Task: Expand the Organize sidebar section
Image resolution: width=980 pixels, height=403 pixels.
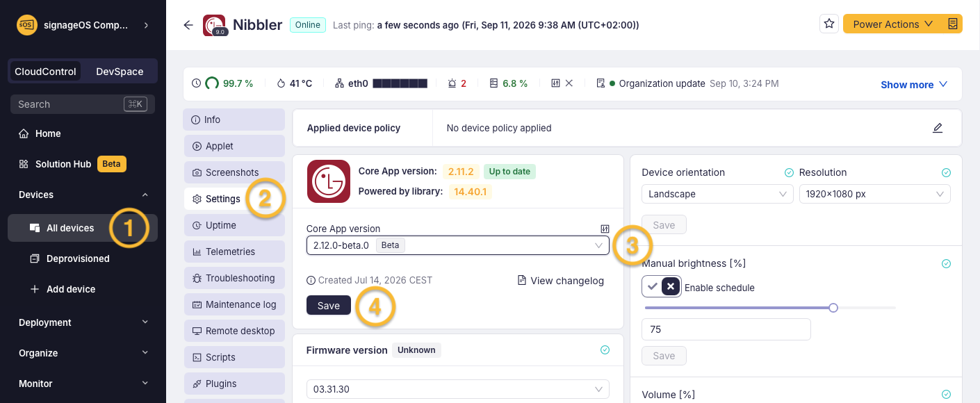Action: coord(83,353)
